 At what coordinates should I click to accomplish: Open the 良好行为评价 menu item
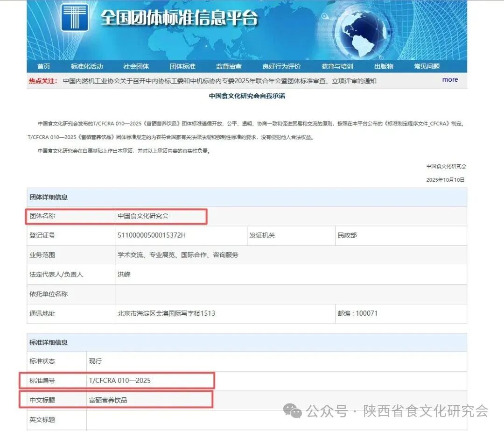(x=281, y=66)
